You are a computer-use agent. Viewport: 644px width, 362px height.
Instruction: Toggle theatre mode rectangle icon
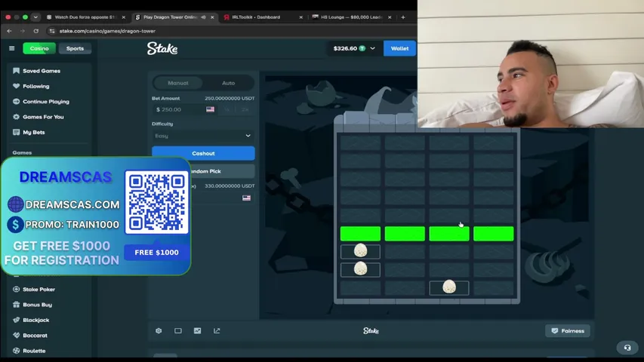click(178, 331)
